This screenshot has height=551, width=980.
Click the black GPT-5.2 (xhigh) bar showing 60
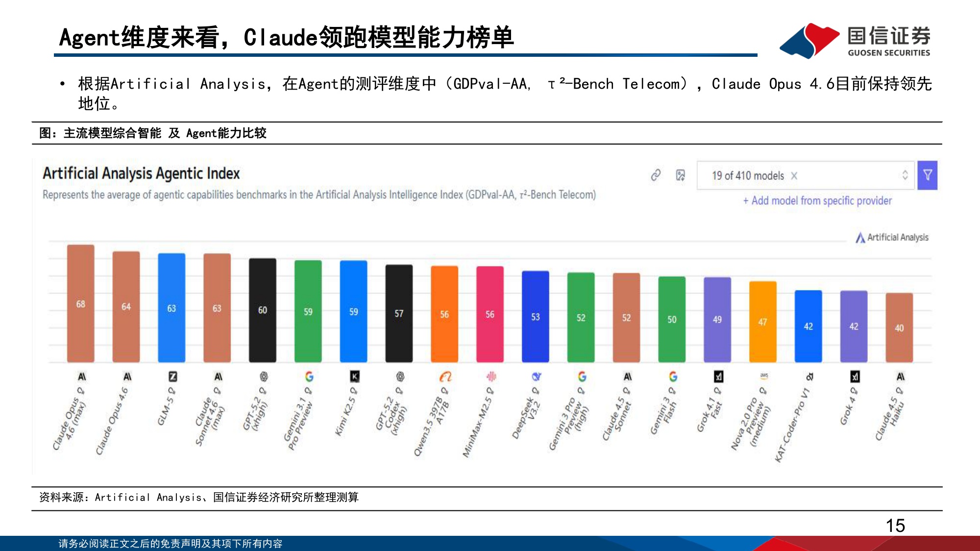[x=263, y=311]
